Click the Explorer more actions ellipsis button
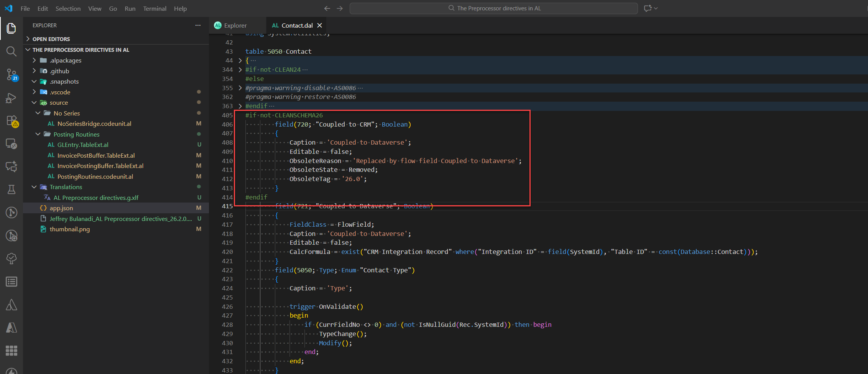 (198, 25)
